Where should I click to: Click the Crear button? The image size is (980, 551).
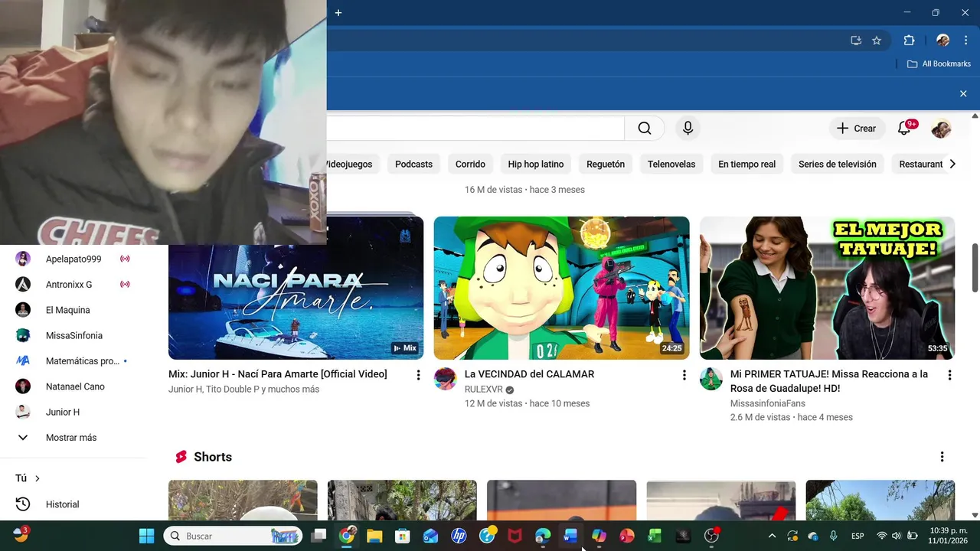click(856, 129)
